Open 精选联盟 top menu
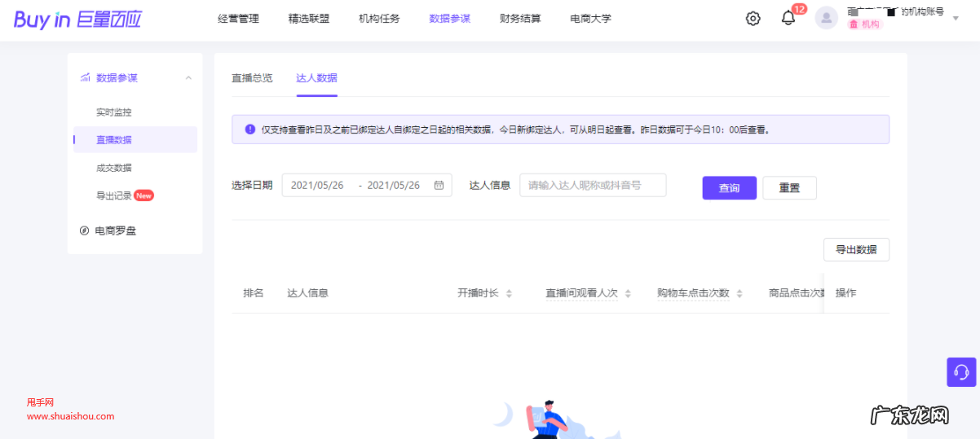The height and width of the screenshot is (439, 980). click(309, 19)
